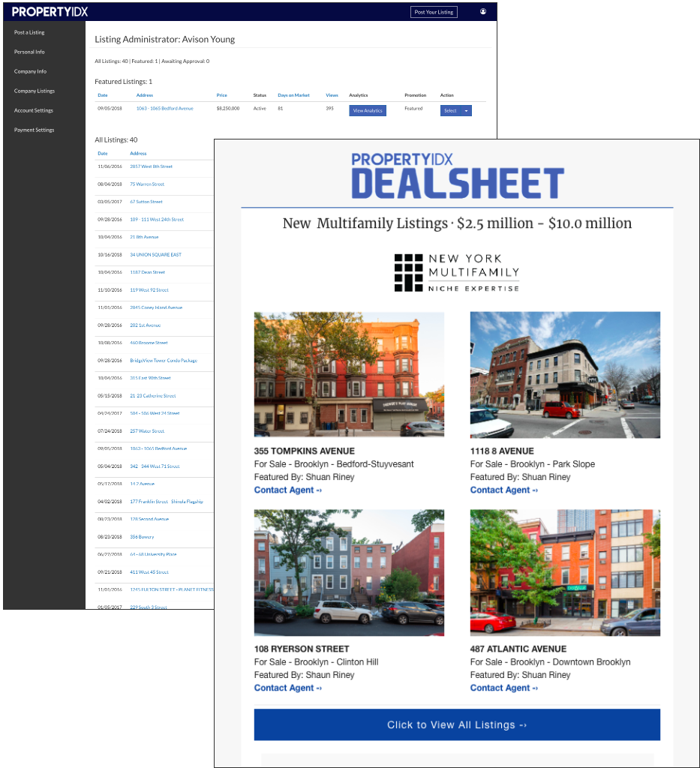Screen dimensions: 700x768
Task: Open the 177 Franklin Street Shinola Flagship listing
Action: [166, 502]
